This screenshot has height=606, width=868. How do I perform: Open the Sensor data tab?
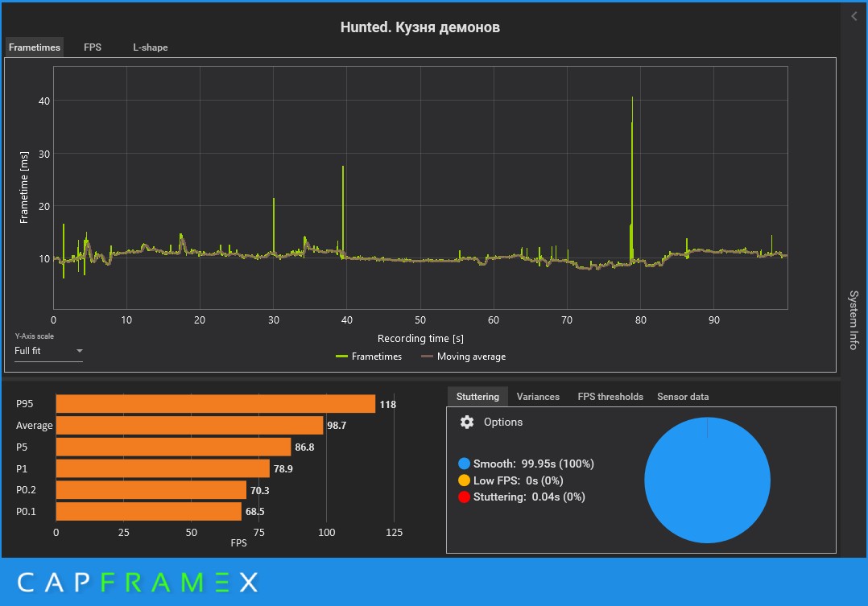[x=683, y=397]
